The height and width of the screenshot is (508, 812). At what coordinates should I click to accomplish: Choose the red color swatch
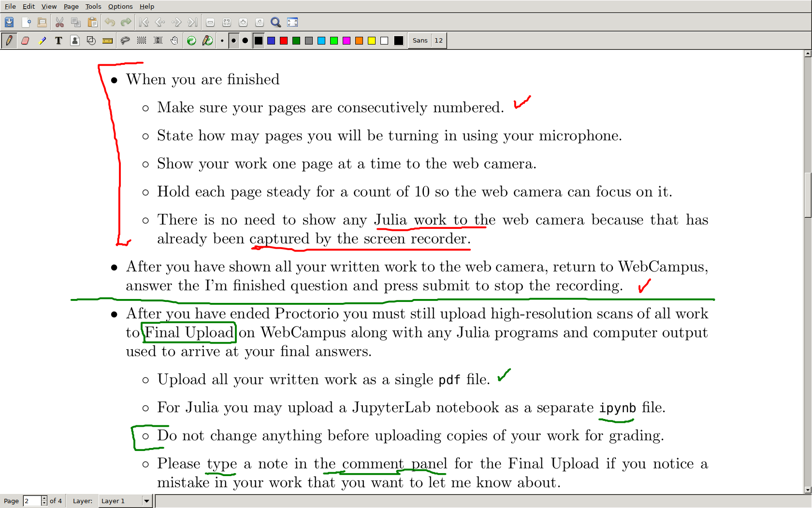[284, 41]
